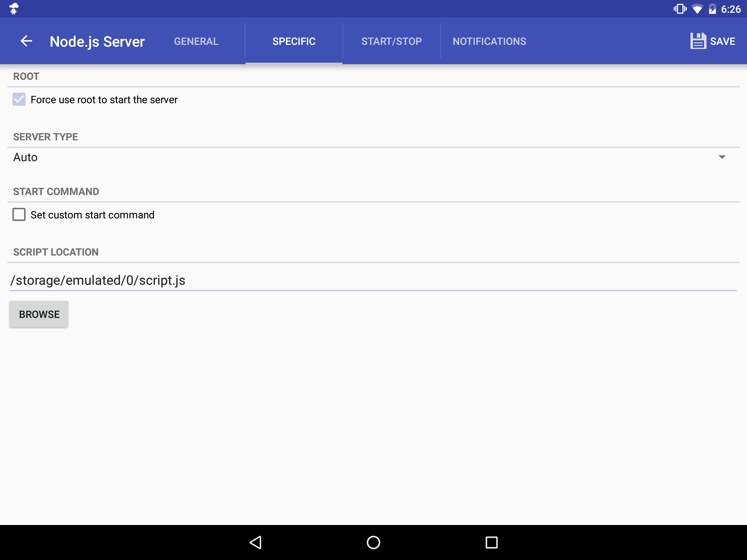Expand server type using dropdown arrow

click(x=722, y=157)
